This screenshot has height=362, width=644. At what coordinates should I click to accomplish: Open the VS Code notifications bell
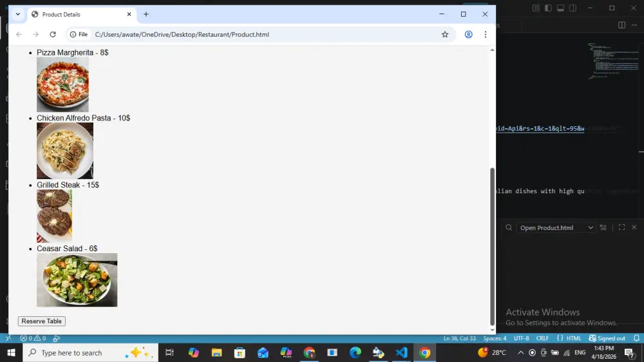(636, 338)
